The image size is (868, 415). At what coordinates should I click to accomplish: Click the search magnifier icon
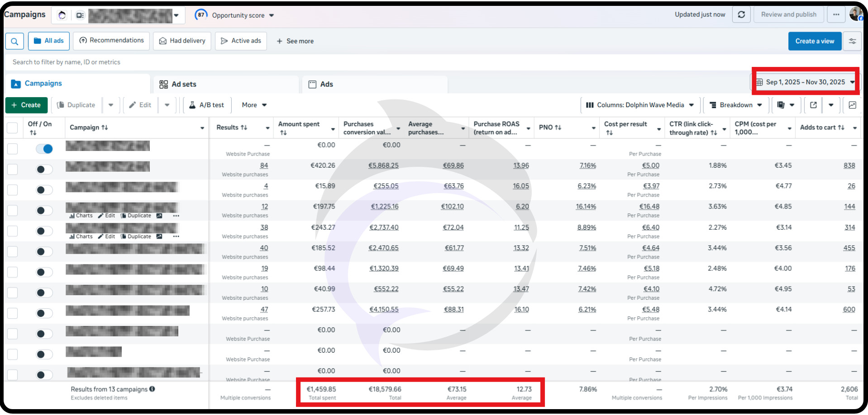pyautogui.click(x=14, y=41)
